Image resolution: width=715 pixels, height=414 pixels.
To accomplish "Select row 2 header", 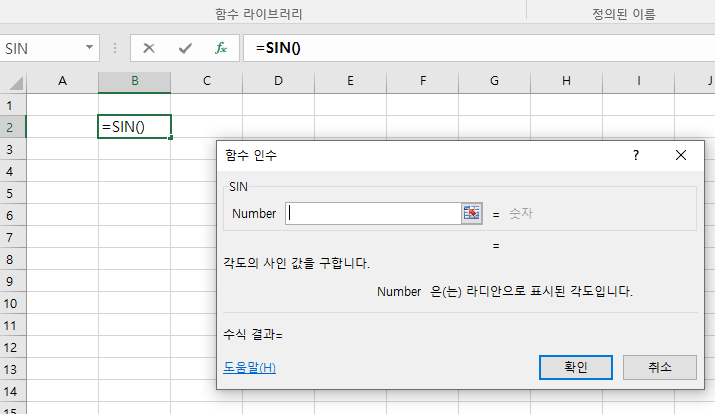I will pos(12,127).
